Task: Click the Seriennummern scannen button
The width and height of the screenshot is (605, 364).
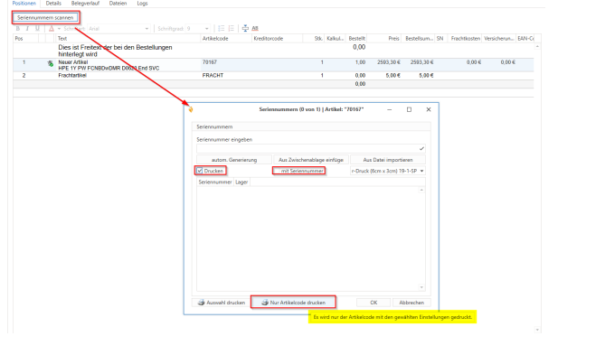Action: pos(45,17)
